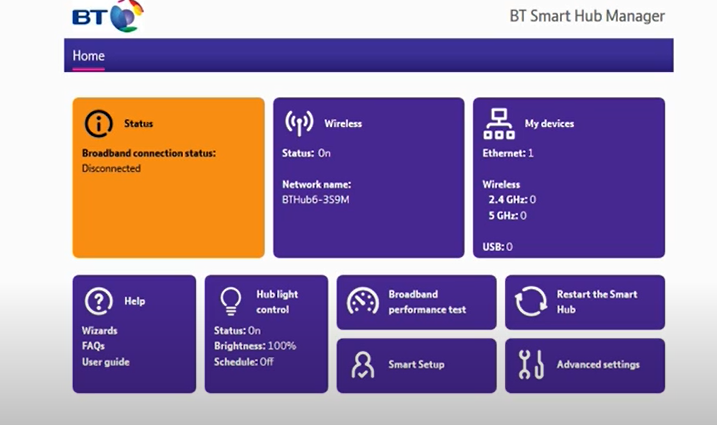Screen dimensions: 717x425
Task: Click the Advanced settings tools icon
Action: (x=530, y=365)
